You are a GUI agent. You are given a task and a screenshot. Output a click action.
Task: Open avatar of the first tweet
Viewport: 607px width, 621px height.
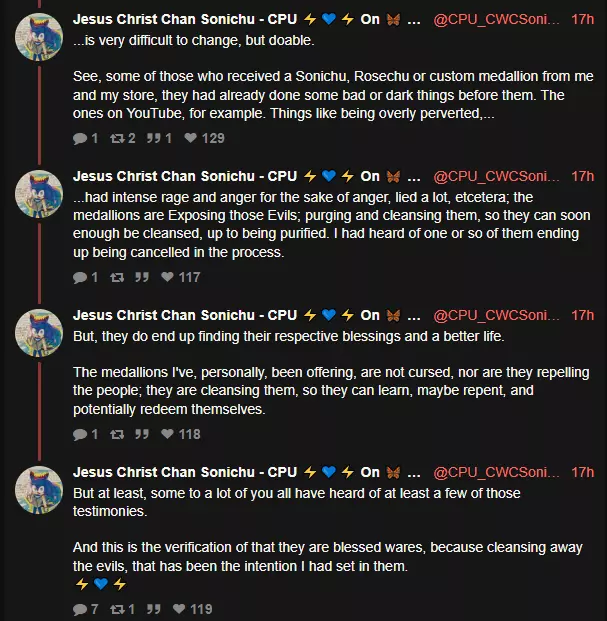click(39, 37)
